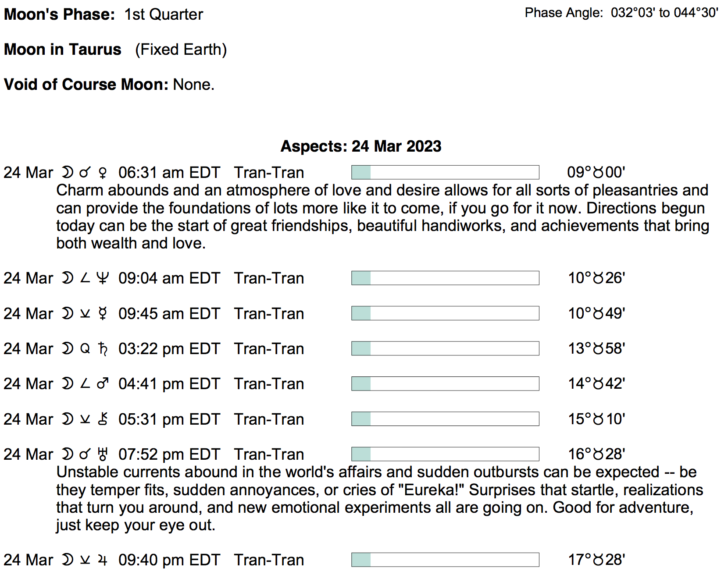Click the Mercury glyph in the 09:45 am row
728x582 pixels.
[103, 314]
